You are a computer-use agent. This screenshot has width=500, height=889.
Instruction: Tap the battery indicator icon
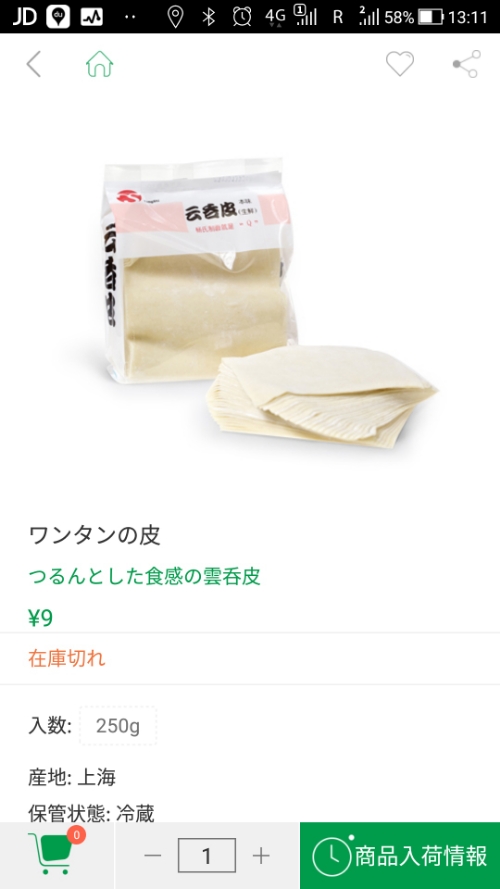430,17
